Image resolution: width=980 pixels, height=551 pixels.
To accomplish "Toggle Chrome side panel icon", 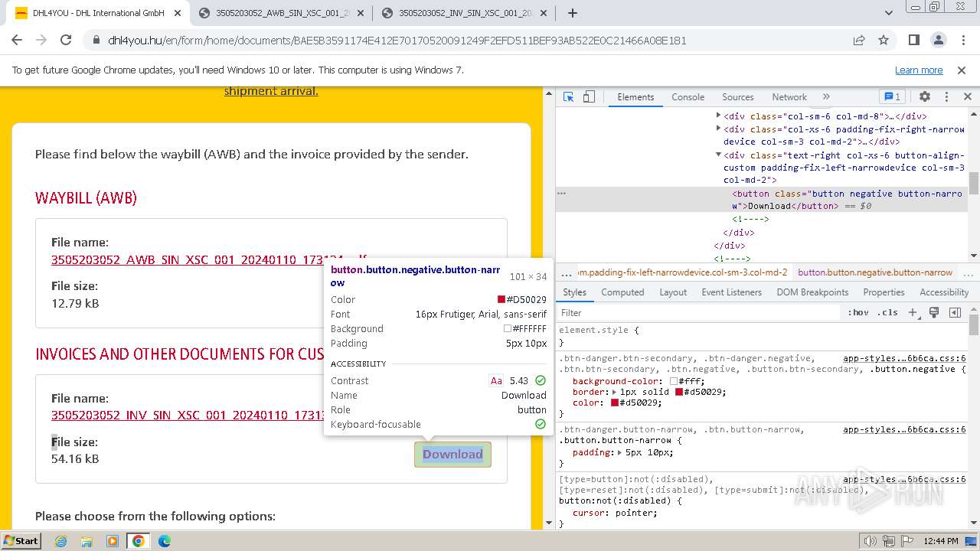I will click(914, 41).
